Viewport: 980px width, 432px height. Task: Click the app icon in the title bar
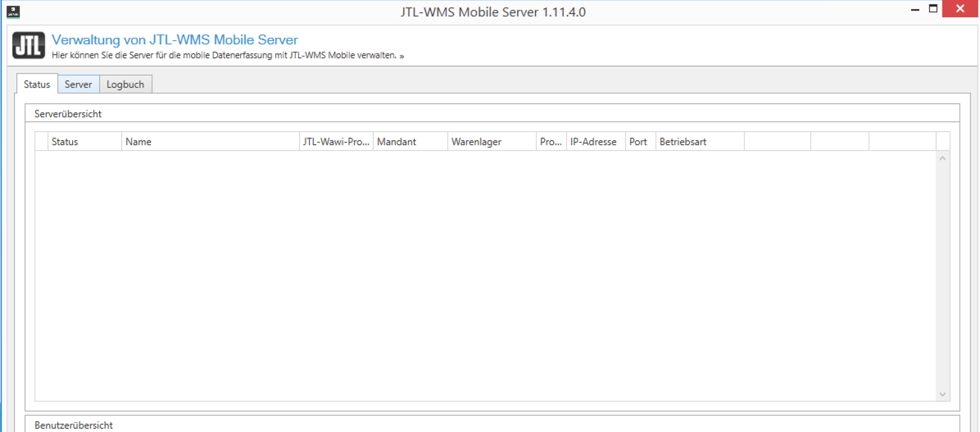click(13, 11)
